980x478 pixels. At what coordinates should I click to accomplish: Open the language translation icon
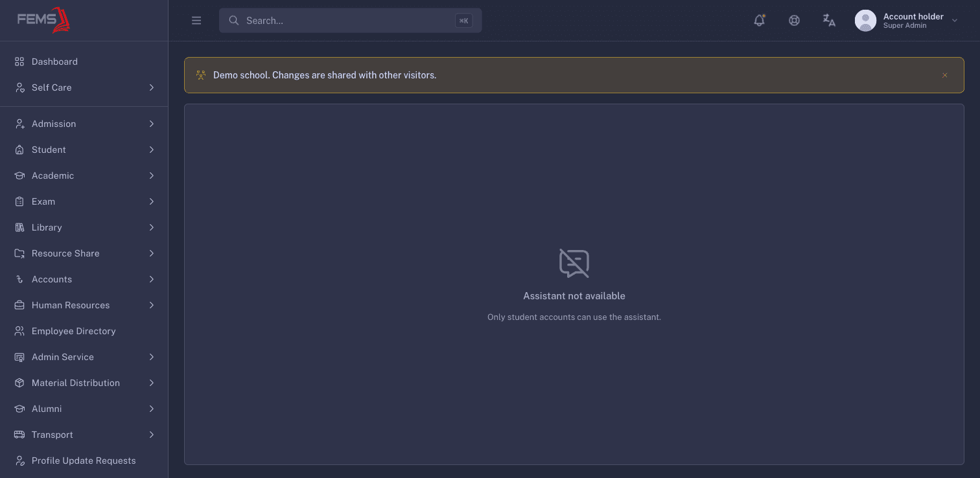tap(829, 20)
